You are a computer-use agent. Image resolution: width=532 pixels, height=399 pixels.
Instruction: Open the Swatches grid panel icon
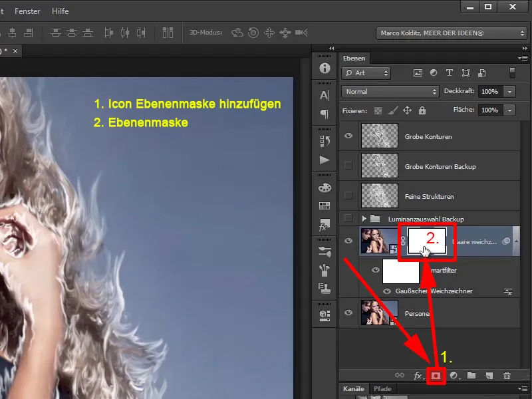(325, 205)
